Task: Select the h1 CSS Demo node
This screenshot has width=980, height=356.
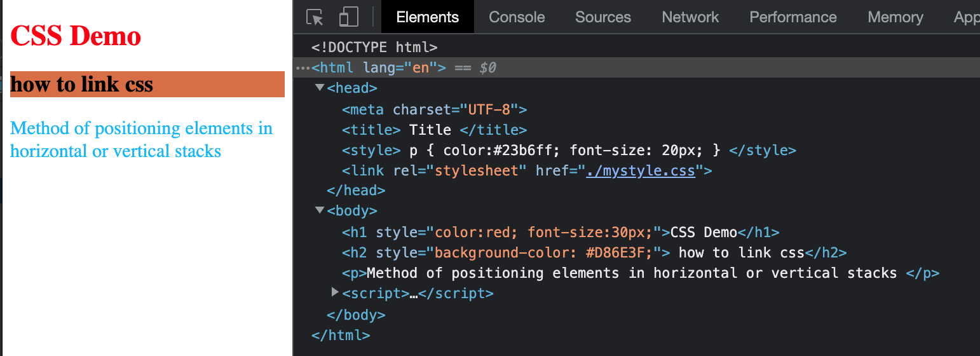Action: [561, 232]
